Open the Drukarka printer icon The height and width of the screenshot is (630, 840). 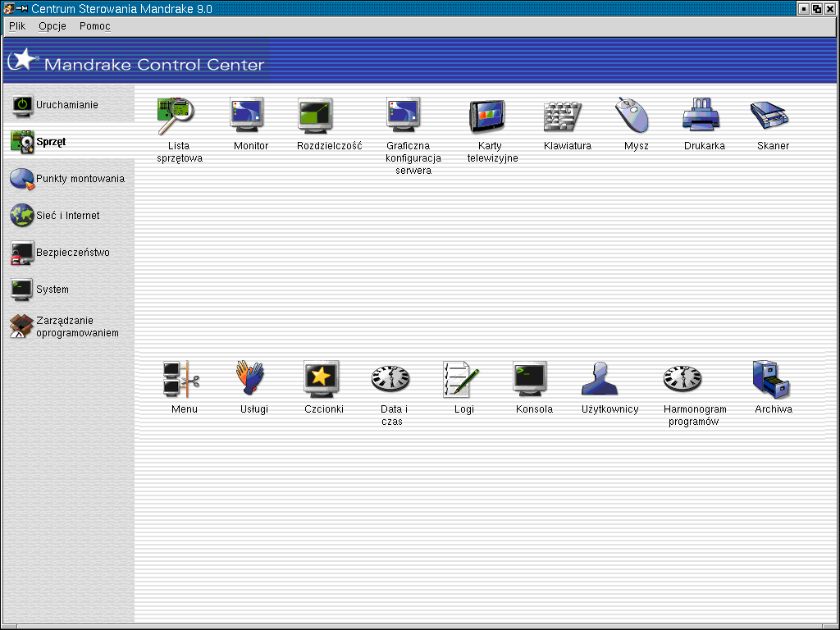point(701,114)
